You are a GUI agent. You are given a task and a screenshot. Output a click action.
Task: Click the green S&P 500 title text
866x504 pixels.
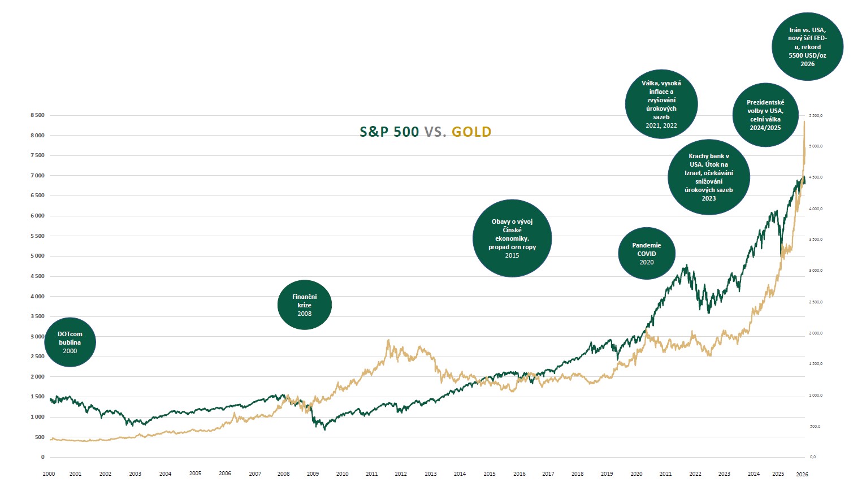(389, 132)
